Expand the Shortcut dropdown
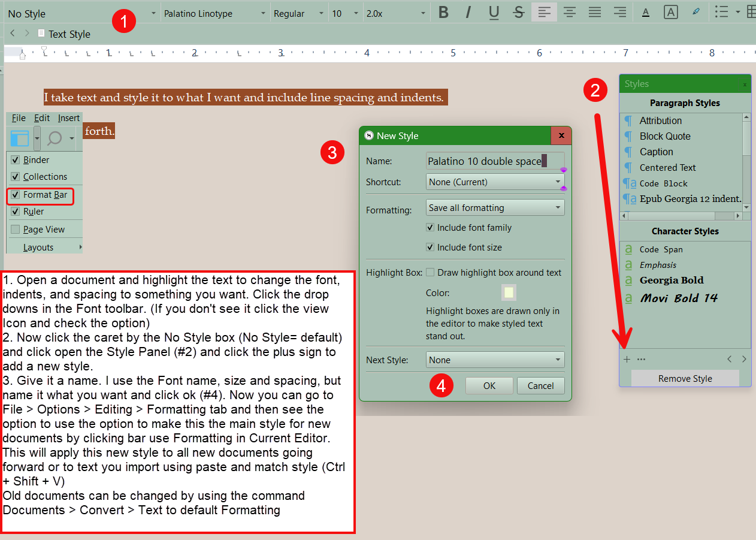The image size is (756, 540). 495,182
